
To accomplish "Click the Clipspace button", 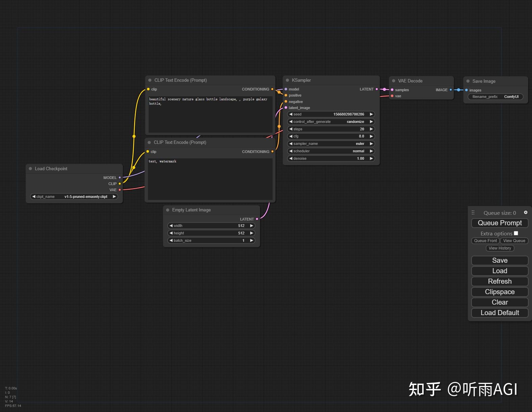I will tap(500, 292).
